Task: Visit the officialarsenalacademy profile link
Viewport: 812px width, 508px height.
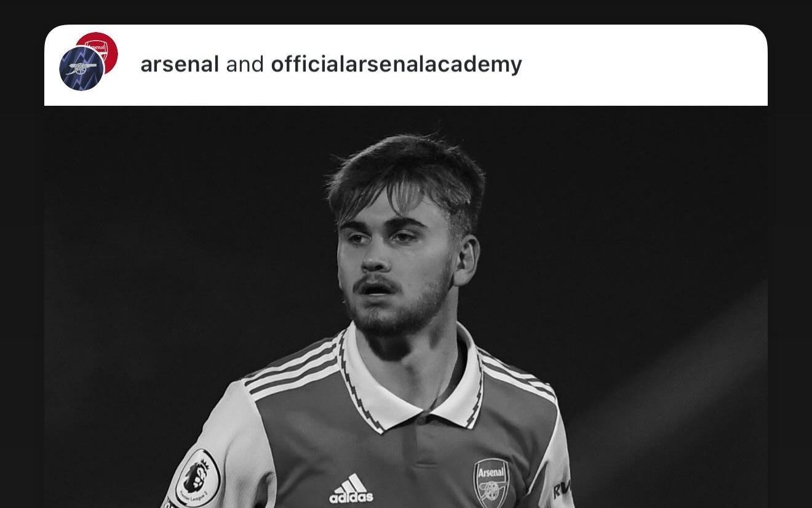Action: (396, 64)
